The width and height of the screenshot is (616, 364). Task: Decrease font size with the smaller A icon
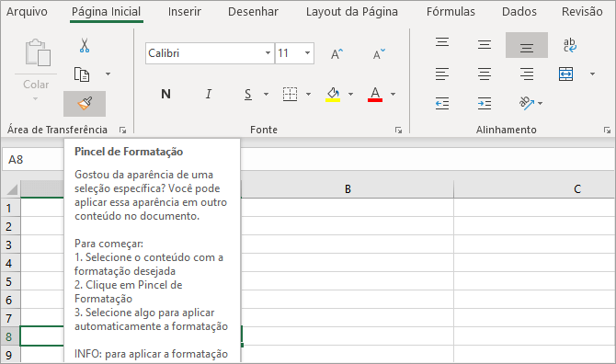[x=379, y=54]
